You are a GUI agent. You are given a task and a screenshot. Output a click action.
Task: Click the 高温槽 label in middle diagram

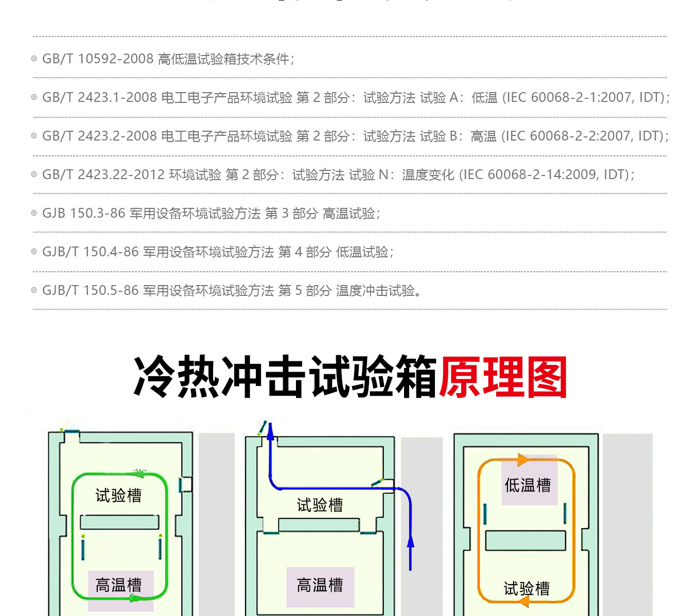(320, 585)
